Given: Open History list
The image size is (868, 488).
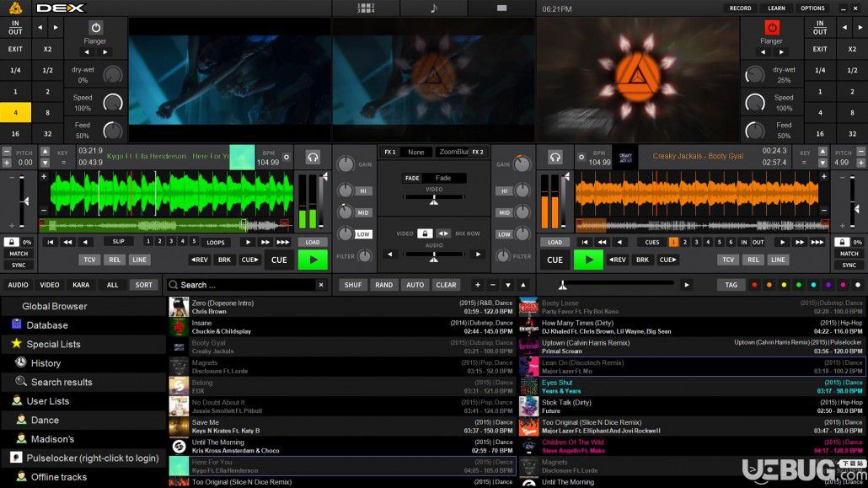Looking at the screenshot, I should click(46, 363).
